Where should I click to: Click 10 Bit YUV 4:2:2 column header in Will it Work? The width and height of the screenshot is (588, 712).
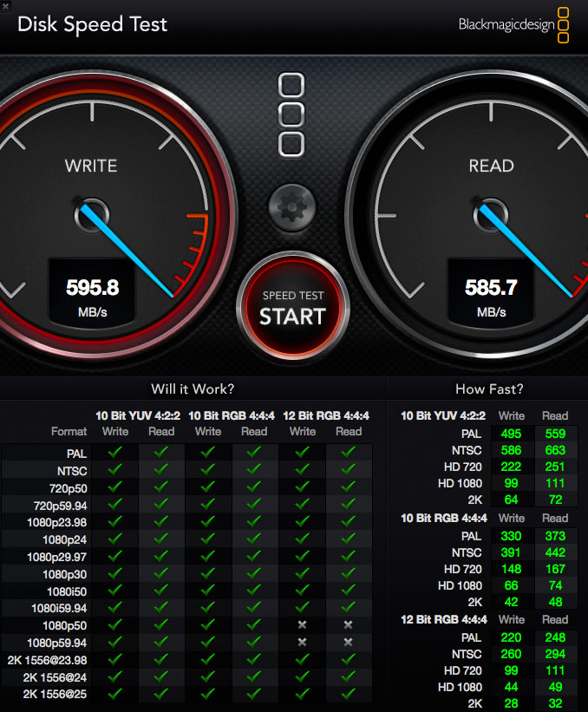pyautogui.click(x=138, y=415)
